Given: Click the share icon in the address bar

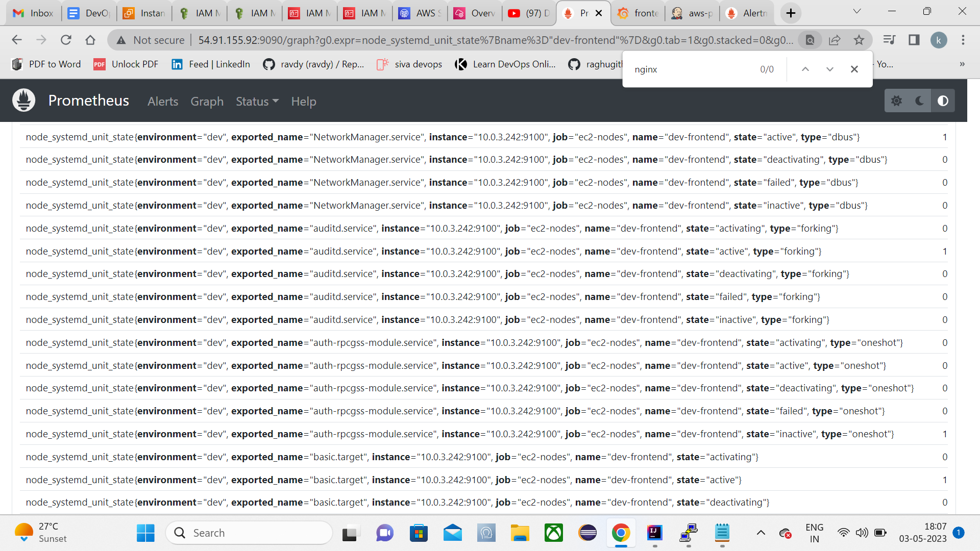Looking at the screenshot, I should coord(835,40).
